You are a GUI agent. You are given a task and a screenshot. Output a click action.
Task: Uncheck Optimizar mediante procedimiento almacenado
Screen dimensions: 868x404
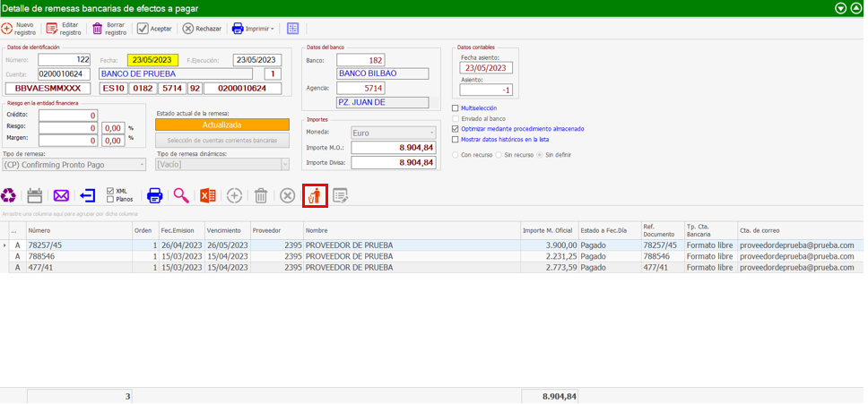click(456, 129)
